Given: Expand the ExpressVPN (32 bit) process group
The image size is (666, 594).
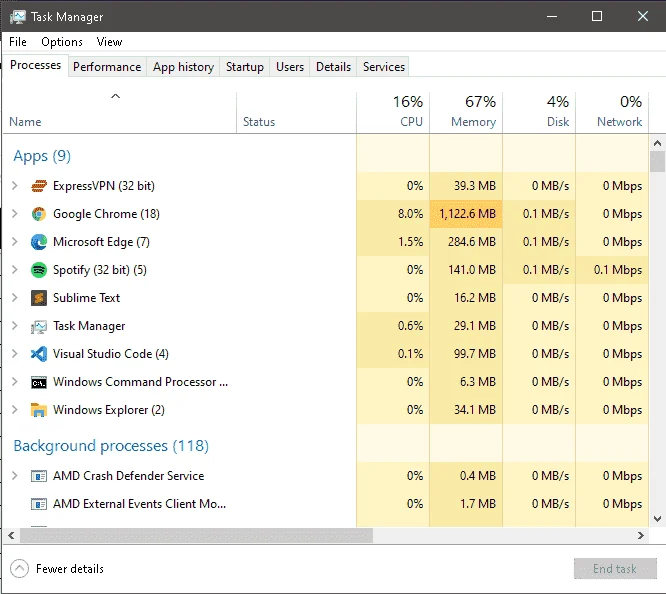Looking at the screenshot, I should [15, 186].
